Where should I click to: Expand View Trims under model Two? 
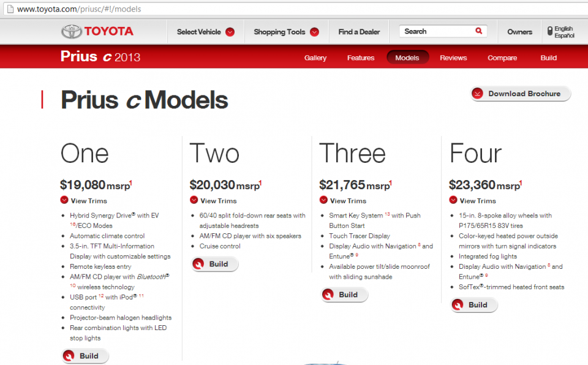click(213, 200)
